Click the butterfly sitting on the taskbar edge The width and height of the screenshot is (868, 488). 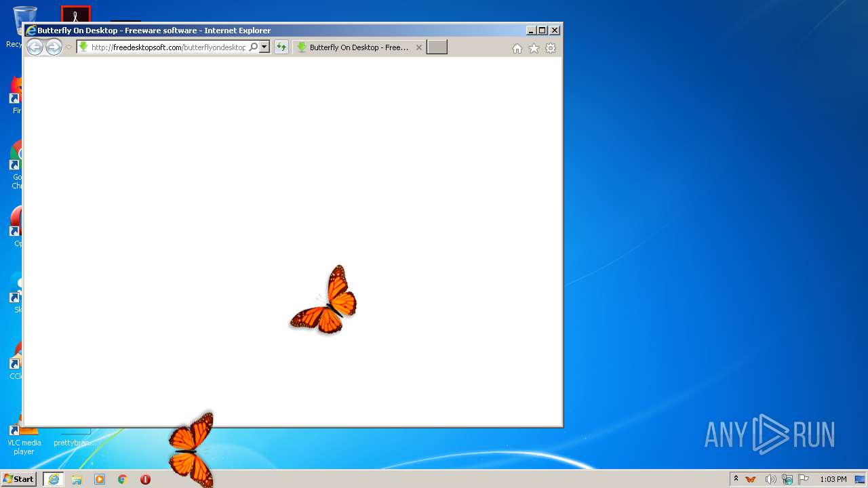click(x=192, y=449)
